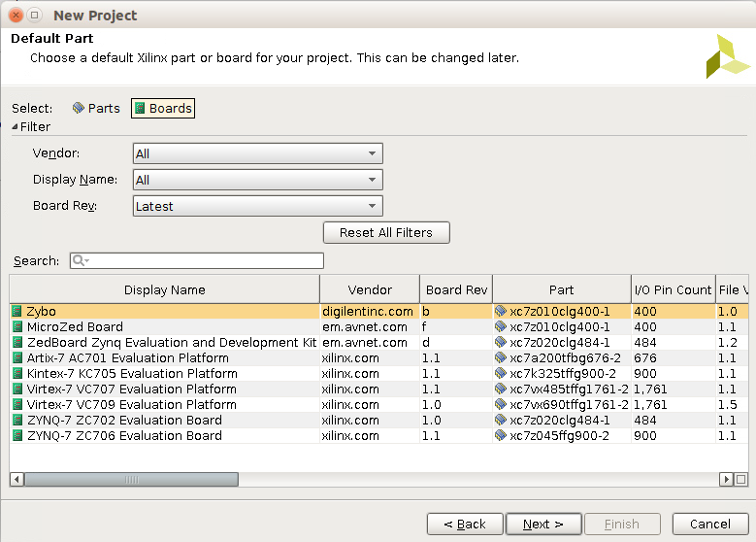Open the Board Rev dropdown
The height and width of the screenshot is (542, 756).
257,206
